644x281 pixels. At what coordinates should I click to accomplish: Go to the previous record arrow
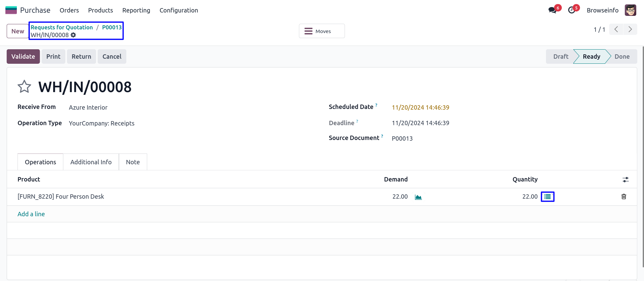tap(616, 29)
